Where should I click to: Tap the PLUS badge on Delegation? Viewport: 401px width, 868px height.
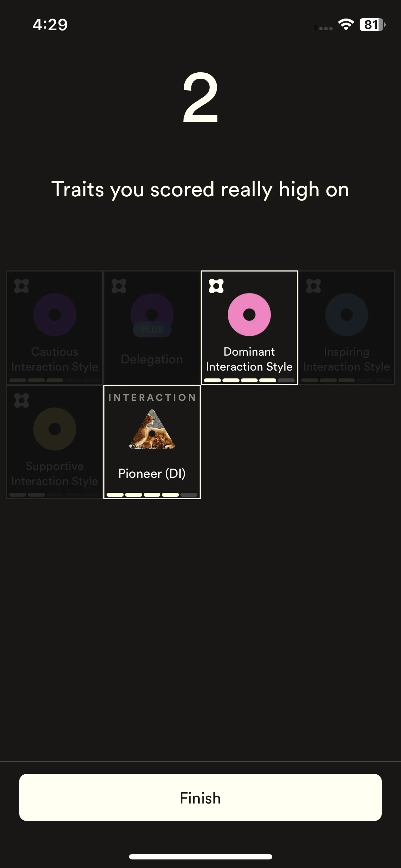click(x=152, y=330)
